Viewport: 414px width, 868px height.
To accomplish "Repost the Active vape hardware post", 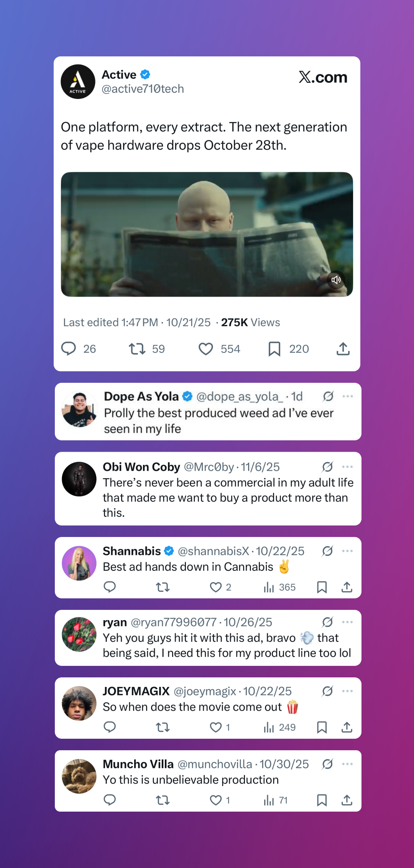I will pyautogui.click(x=137, y=349).
